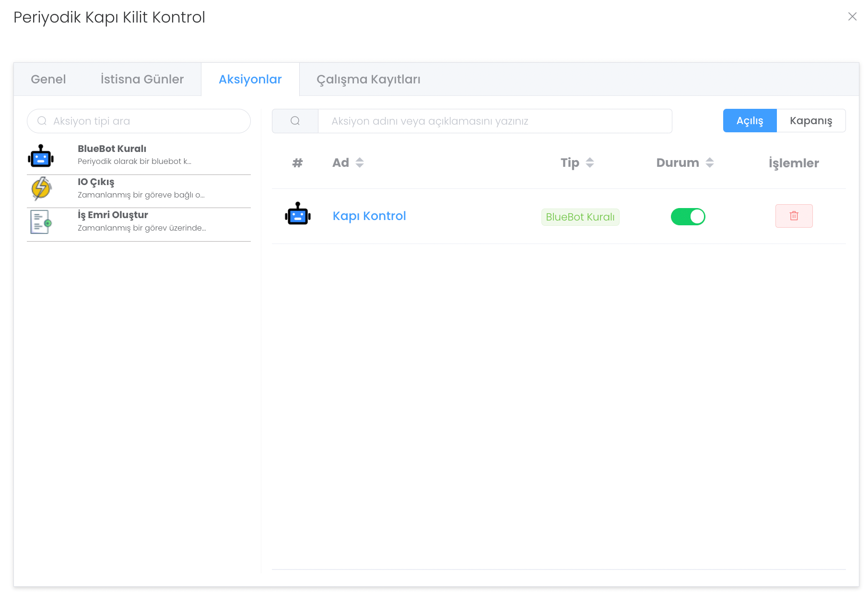Open the Kapı Kontrol action link
Screen dimensions: 868x604
369,216
